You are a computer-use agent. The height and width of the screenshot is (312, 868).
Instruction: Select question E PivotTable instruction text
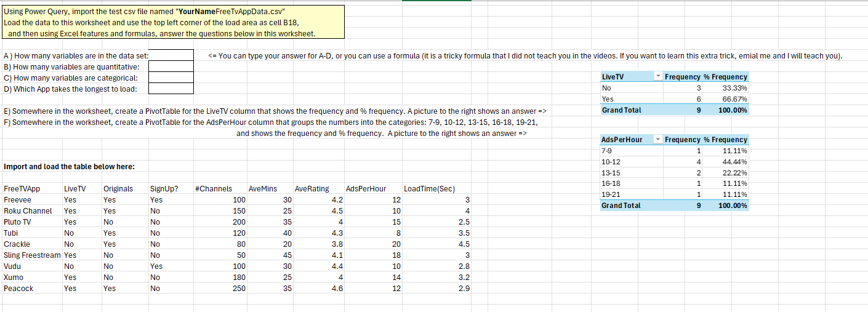[x=275, y=111]
